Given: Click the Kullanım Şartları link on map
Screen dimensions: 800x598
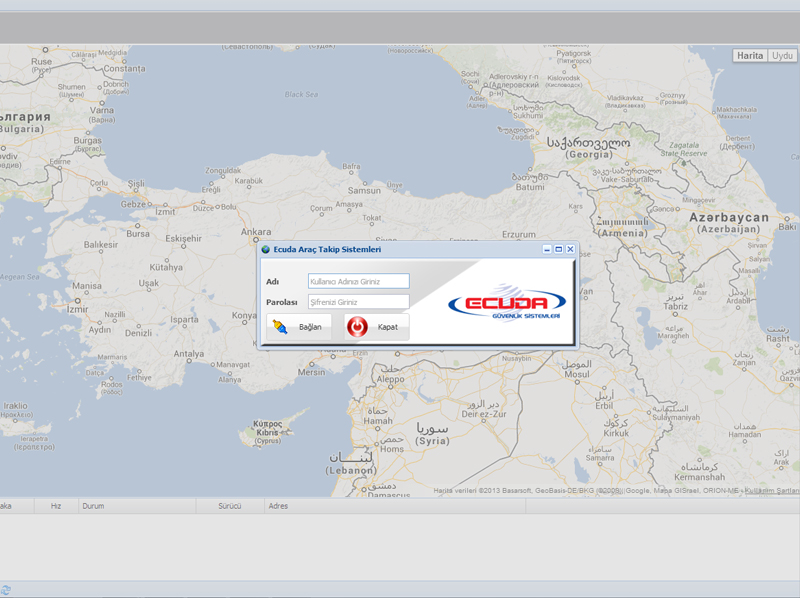Looking at the screenshot, I should 772,490.
